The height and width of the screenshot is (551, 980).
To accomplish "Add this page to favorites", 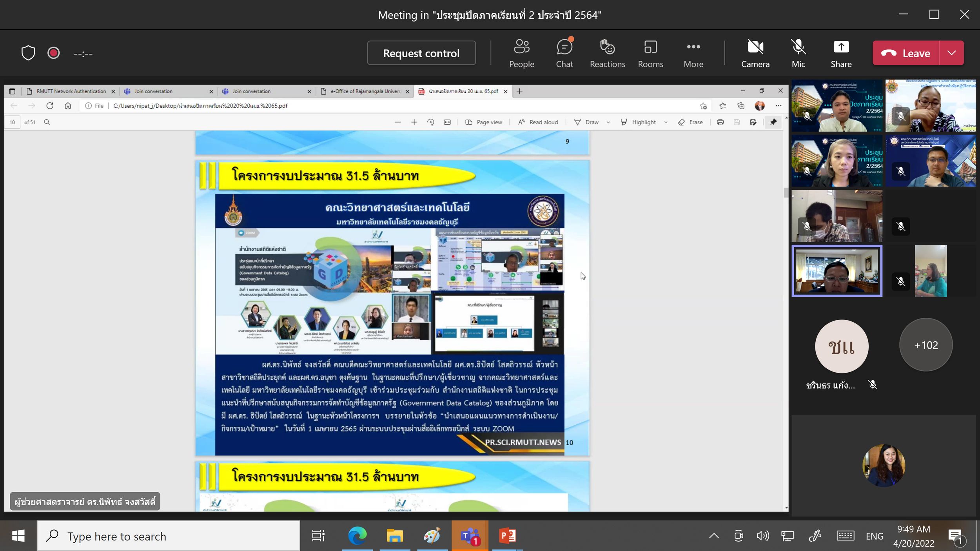I will point(703,106).
